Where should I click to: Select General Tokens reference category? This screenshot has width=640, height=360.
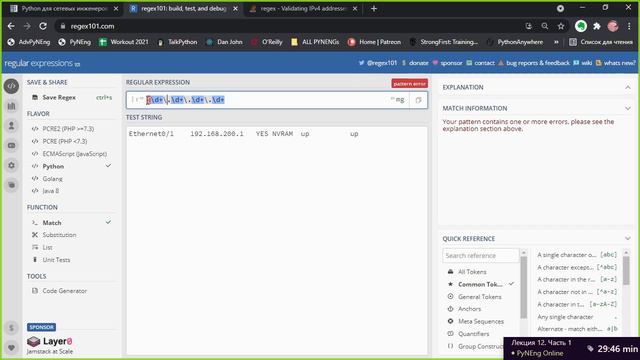point(480,297)
